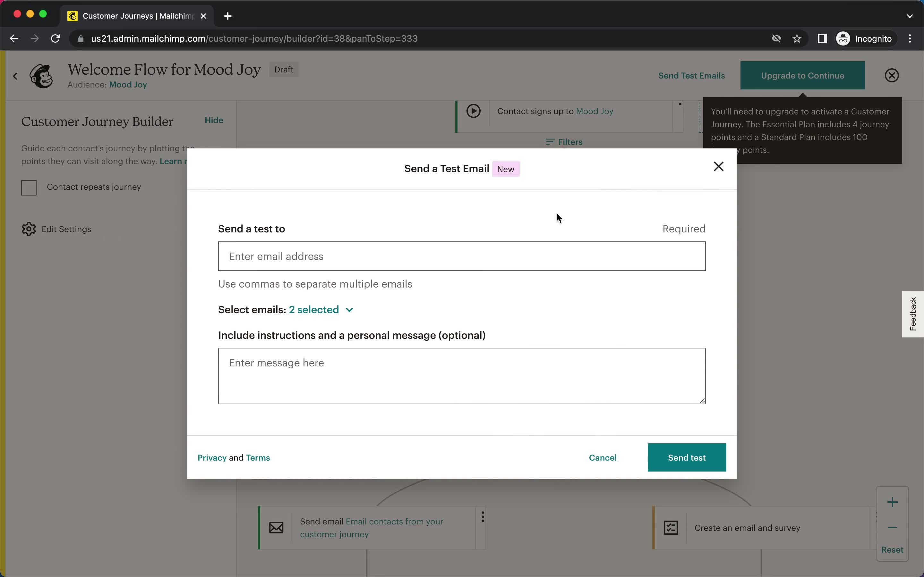Click the Terms link in dialog footer
Screen dimensions: 924x577
click(x=258, y=457)
